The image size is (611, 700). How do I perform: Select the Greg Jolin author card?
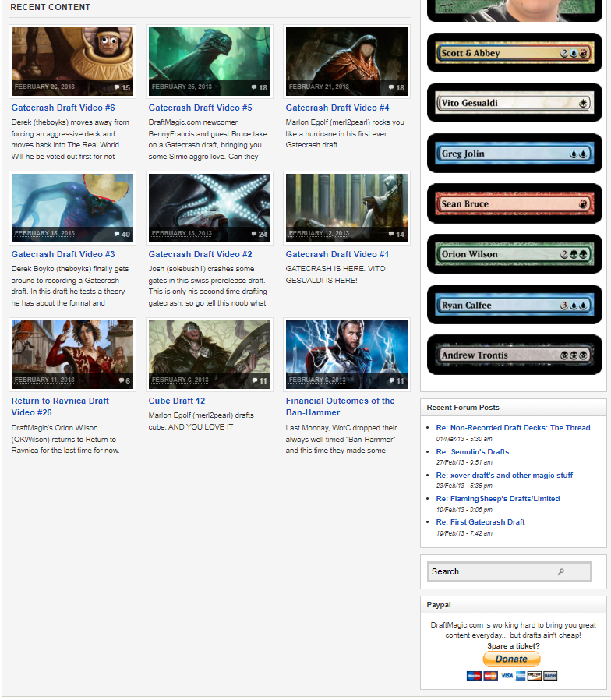point(514,153)
